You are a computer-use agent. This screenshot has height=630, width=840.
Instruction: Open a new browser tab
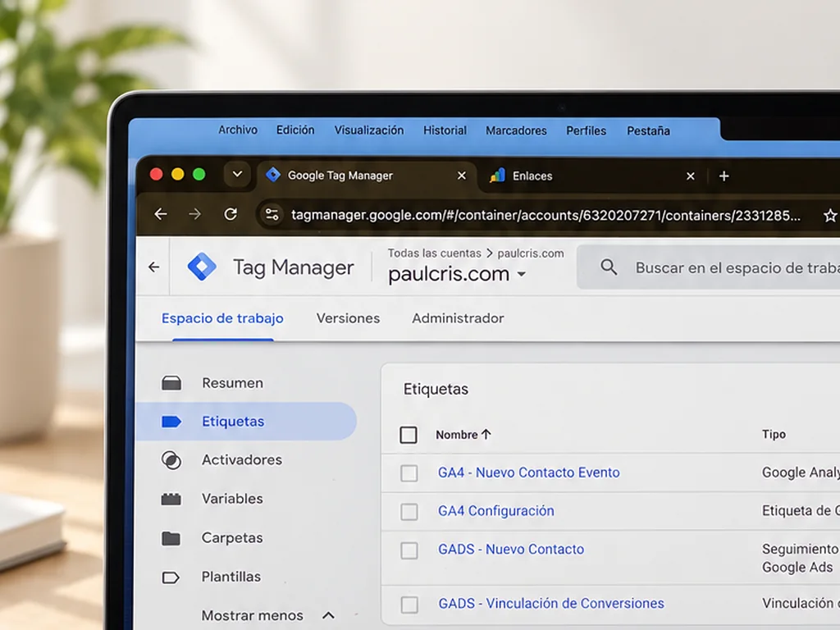pyautogui.click(x=724, y=176)
